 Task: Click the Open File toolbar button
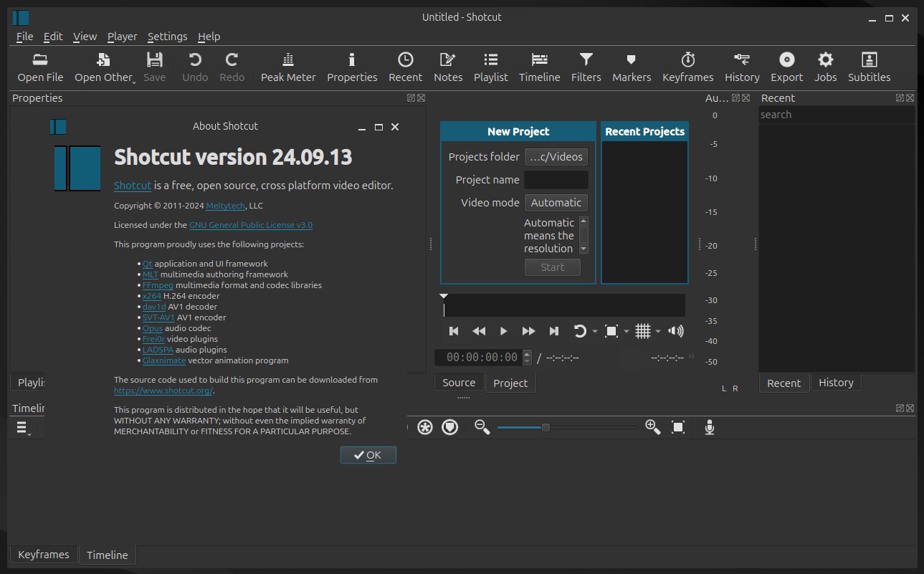(x=40, y=67)
